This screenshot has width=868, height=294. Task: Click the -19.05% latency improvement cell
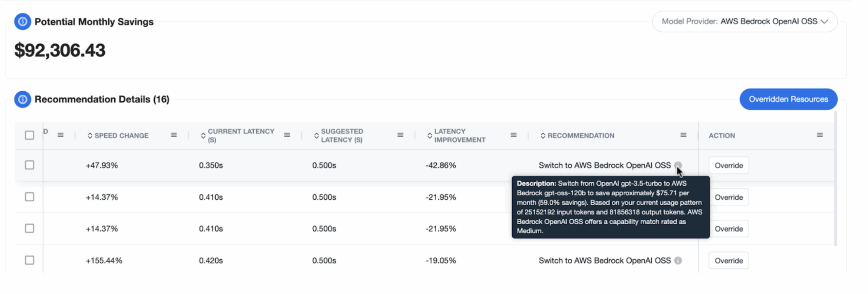441,261
